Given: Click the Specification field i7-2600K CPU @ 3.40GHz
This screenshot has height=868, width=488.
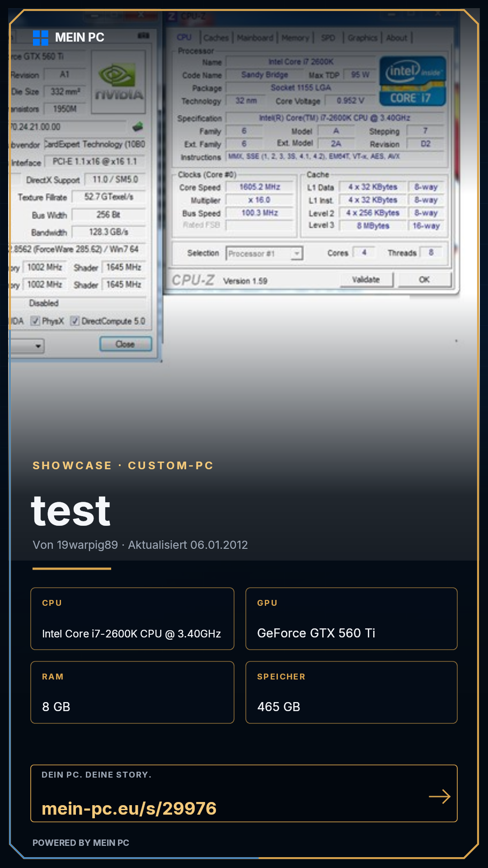Looking at the screenshot, I should point(334,118).
